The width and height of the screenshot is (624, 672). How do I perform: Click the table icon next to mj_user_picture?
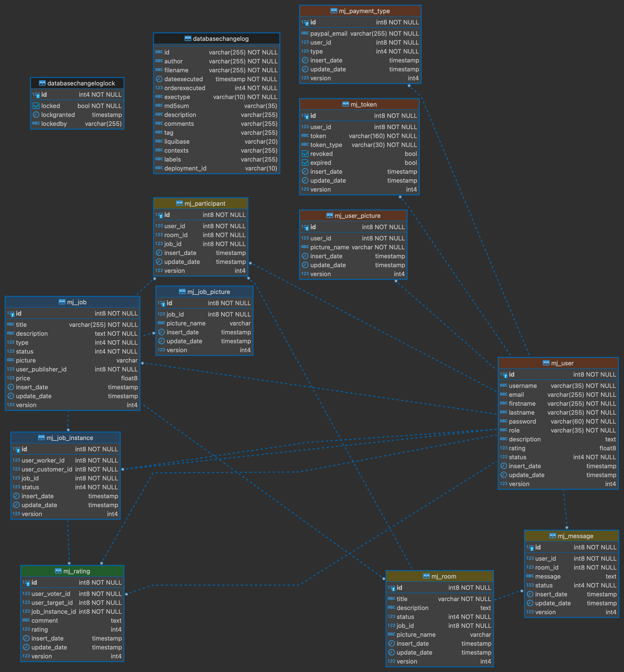pos(330,216)
